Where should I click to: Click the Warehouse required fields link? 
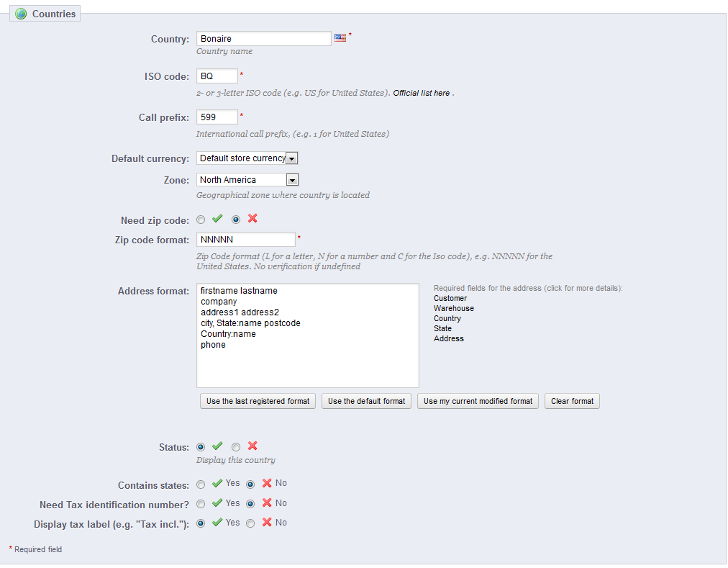(453, 308)
